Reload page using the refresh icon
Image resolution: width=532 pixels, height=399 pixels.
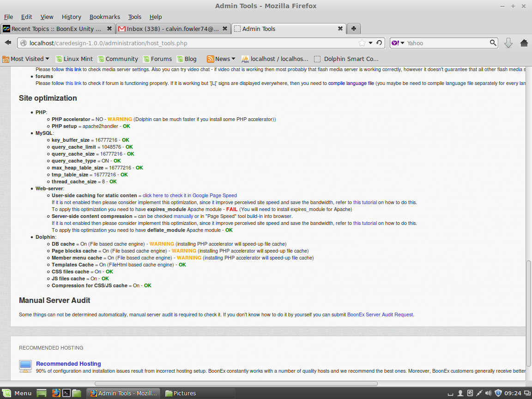pyautogui.click(x=379, y=43)
